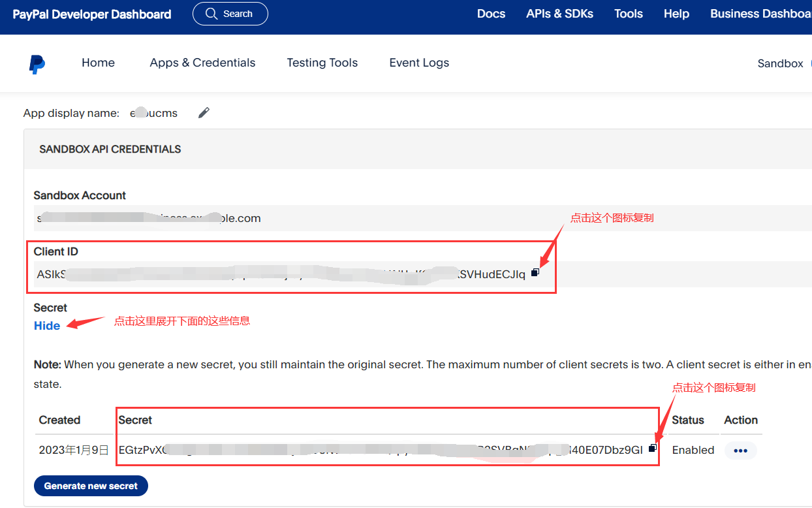Switch to the Home tab
The image size is (812, 508).
click(x=98, y=63)
